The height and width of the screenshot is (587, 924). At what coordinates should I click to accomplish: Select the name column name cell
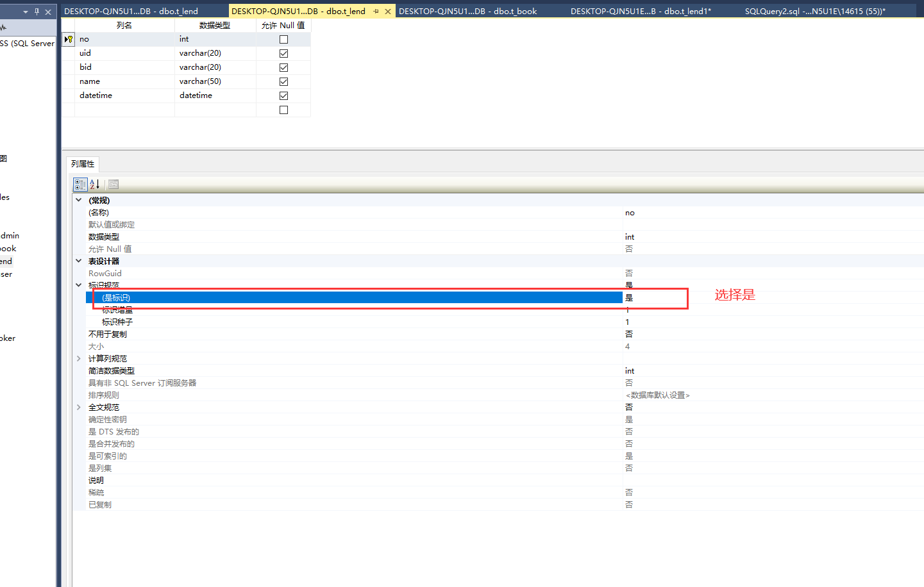pos(124,81)
